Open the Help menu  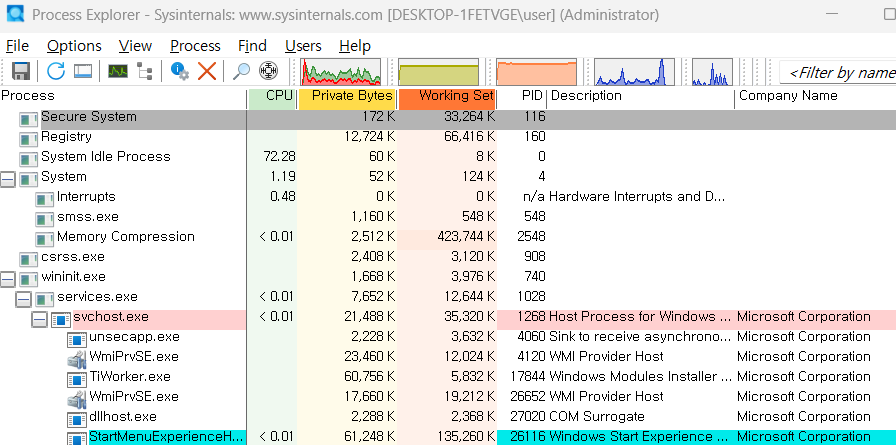[355, 46]
